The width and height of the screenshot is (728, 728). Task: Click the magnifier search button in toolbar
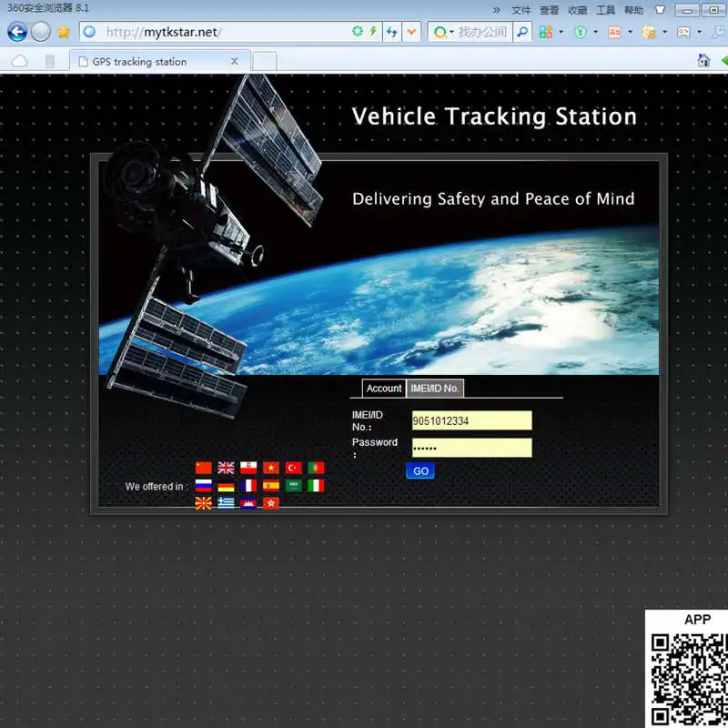522,32
